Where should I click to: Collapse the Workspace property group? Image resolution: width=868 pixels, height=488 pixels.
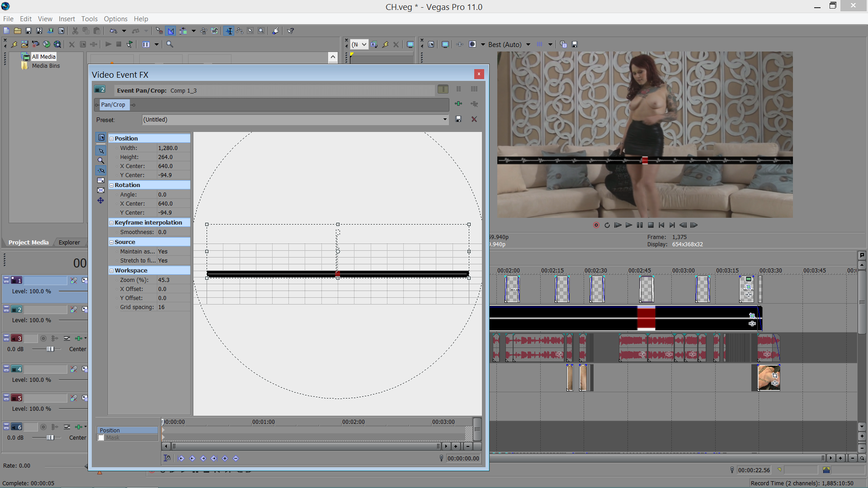pyautogui.click(x=111, y=271)
